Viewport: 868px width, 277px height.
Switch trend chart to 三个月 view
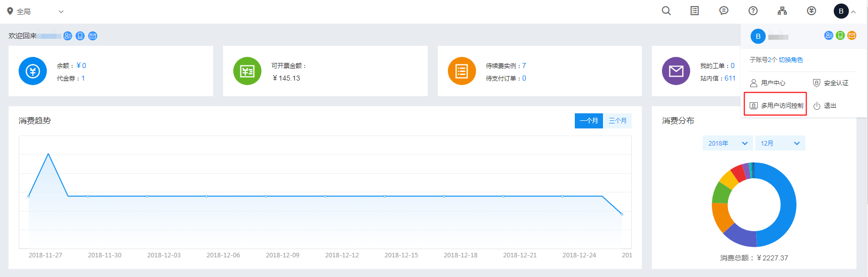[x=617, y=121]
